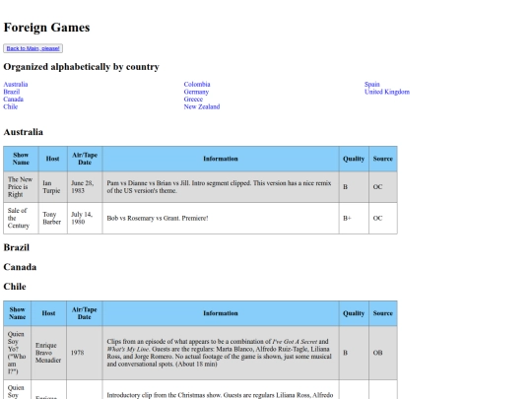Click the 'June 28, 1983' date cell
This screenshot has width=532, height=399.
click(x=85, y=187)
